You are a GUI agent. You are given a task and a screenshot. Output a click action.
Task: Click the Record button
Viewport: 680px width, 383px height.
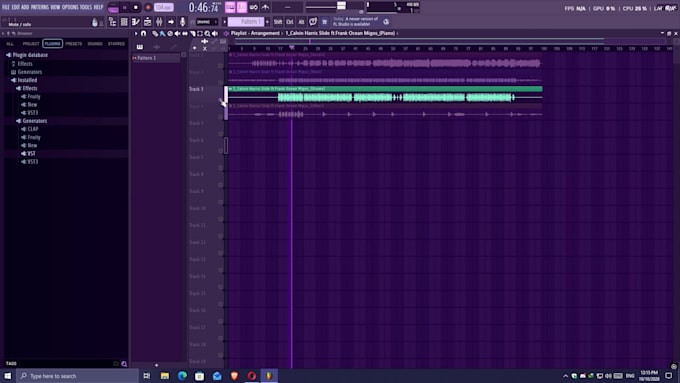pos(148,7)
